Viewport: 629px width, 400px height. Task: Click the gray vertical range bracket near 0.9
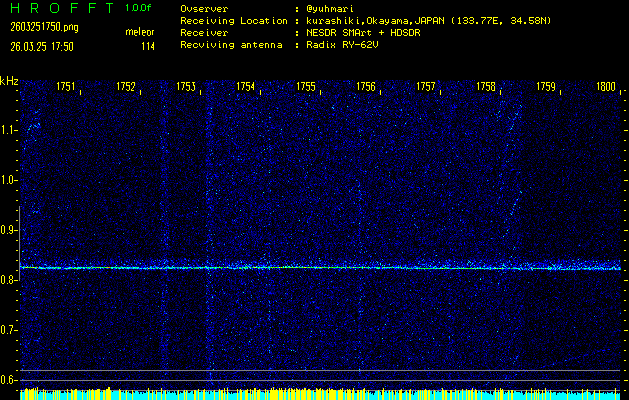tap(19, 243)
